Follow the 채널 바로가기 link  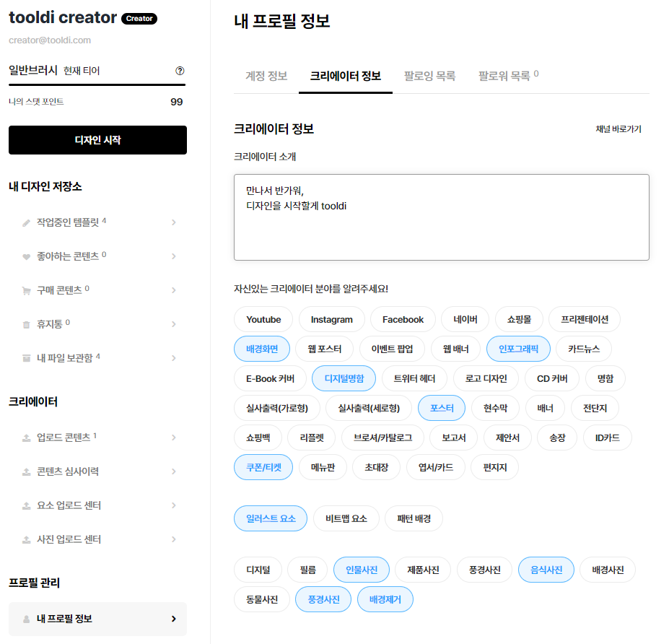[618, 129]
